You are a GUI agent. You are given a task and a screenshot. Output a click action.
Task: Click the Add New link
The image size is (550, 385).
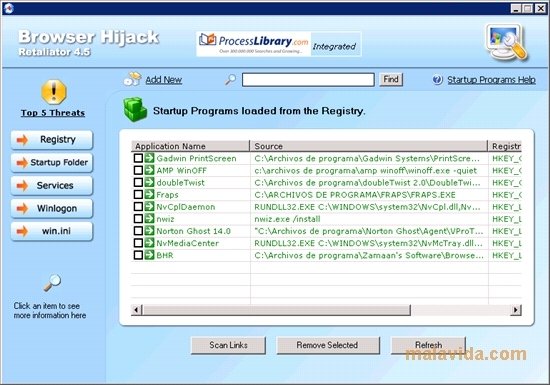164,80
